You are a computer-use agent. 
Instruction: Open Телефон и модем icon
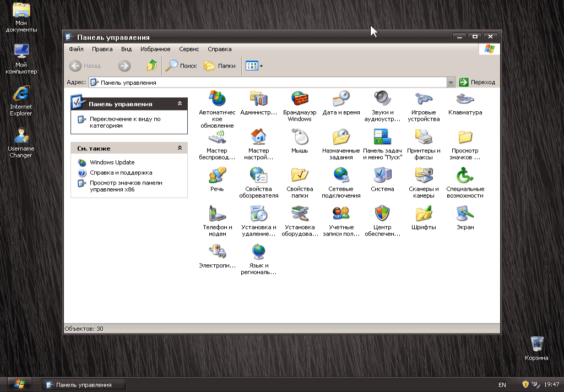click(x=217, y=213)
